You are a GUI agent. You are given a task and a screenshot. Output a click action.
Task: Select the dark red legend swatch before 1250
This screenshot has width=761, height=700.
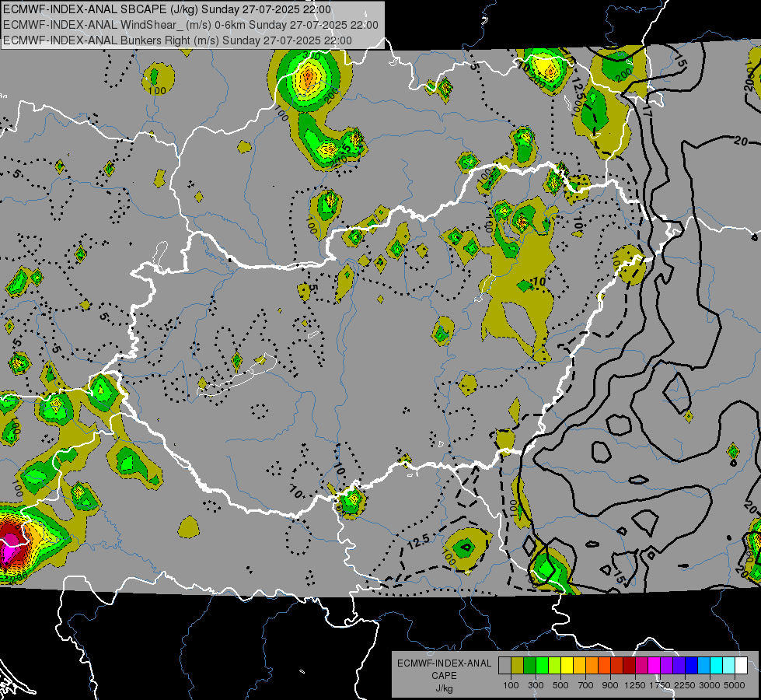(x=629, y=666)
